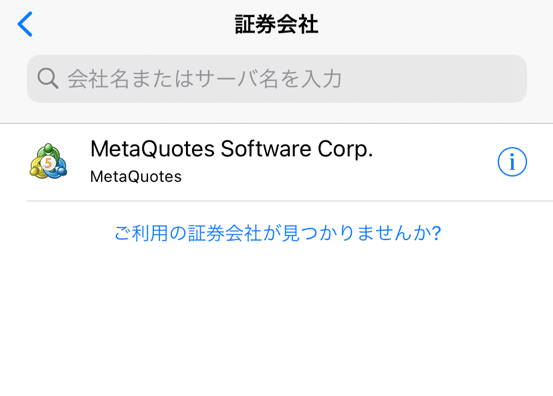The image size is (553, 396).
Task: Pick the MetaQuotes entry beside the MT5 logo
Action: 276,162
